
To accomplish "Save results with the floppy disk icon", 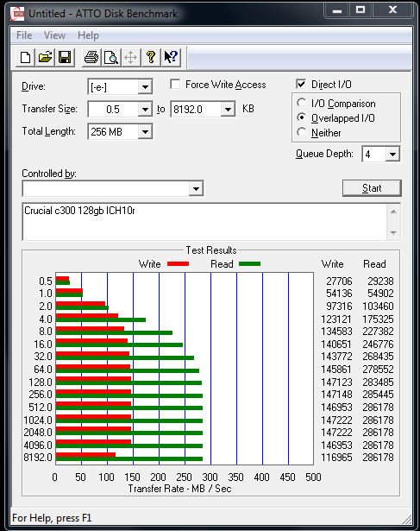I will point(65,57).
